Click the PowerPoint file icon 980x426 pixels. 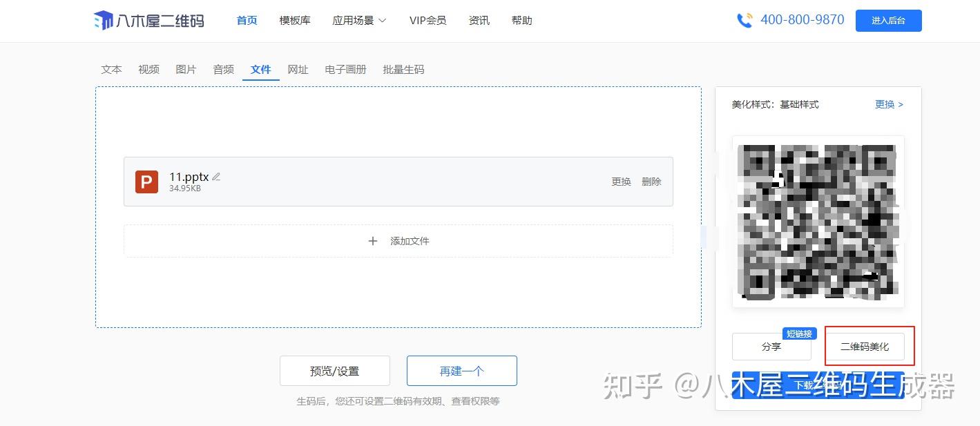click(146, 182)
